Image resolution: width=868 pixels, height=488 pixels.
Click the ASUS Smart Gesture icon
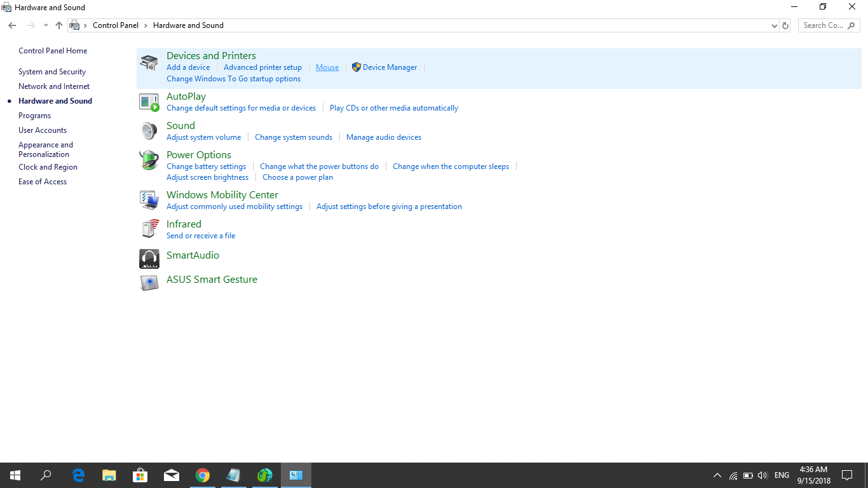point(149,282)
